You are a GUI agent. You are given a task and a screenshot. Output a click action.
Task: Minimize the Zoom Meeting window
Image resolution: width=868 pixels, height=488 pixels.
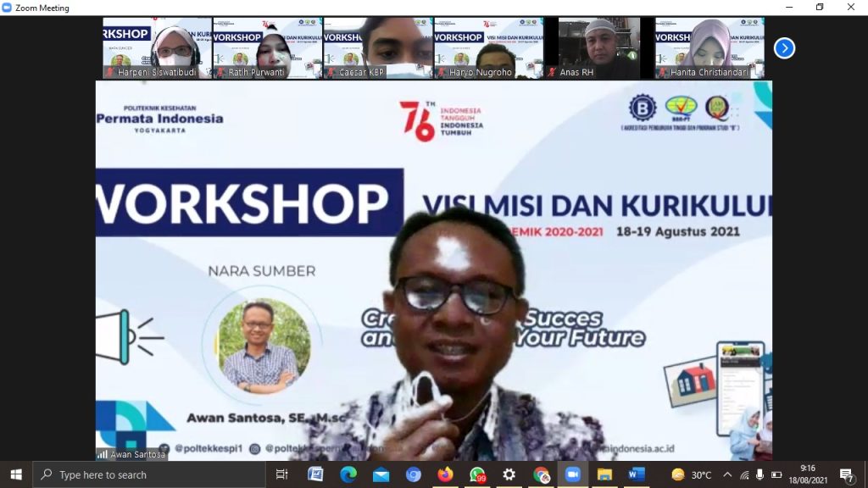[x=789, y=7]
